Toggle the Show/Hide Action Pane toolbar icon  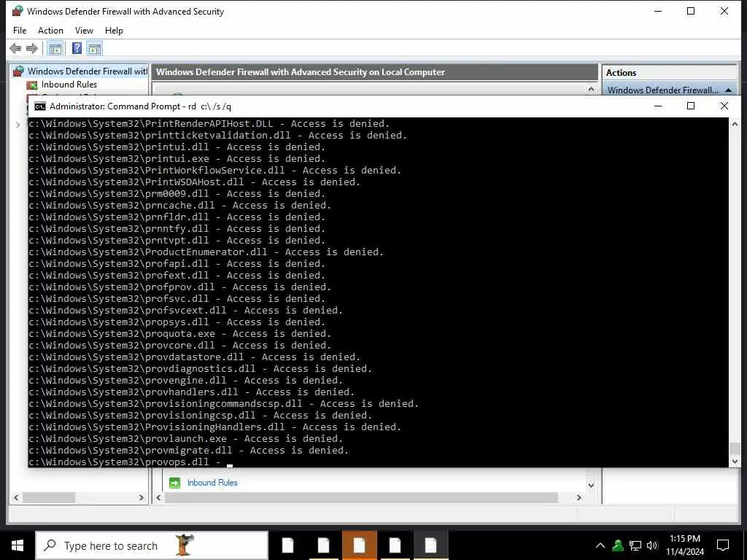94,48
